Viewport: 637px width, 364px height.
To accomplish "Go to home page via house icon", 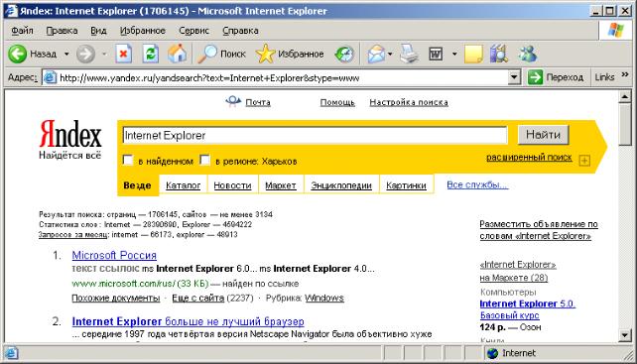I will (178, 54).
